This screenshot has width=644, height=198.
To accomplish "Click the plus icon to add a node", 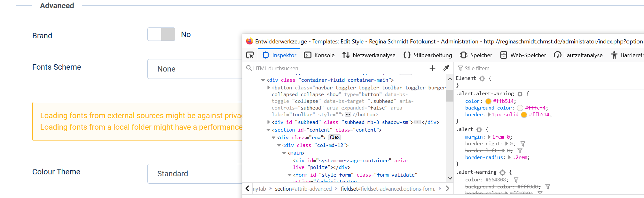I will pyautogui.click(x=432, y=68).
